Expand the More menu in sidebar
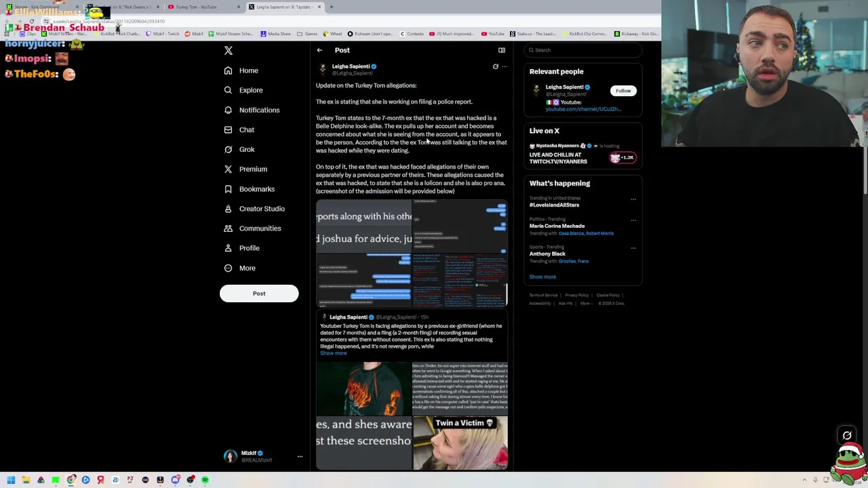The image size is (868, 488). (x=247, y=268)
